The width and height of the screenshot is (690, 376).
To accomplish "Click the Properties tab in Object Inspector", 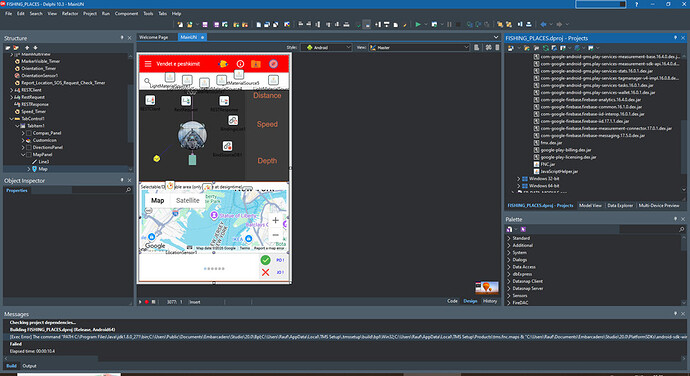I will point(17,190).
